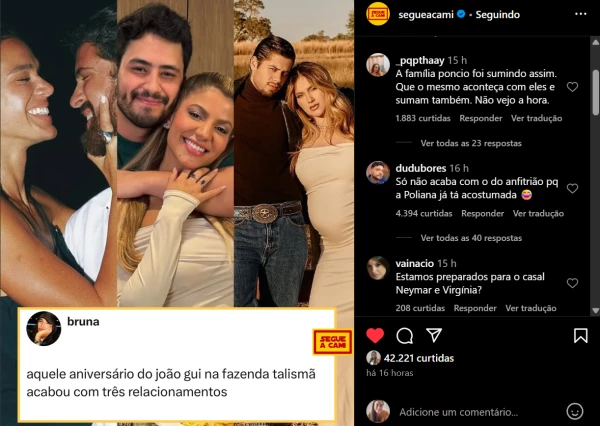Open segueacami profile logo avatar
The image size is (600, 426).
coord(378,14)
